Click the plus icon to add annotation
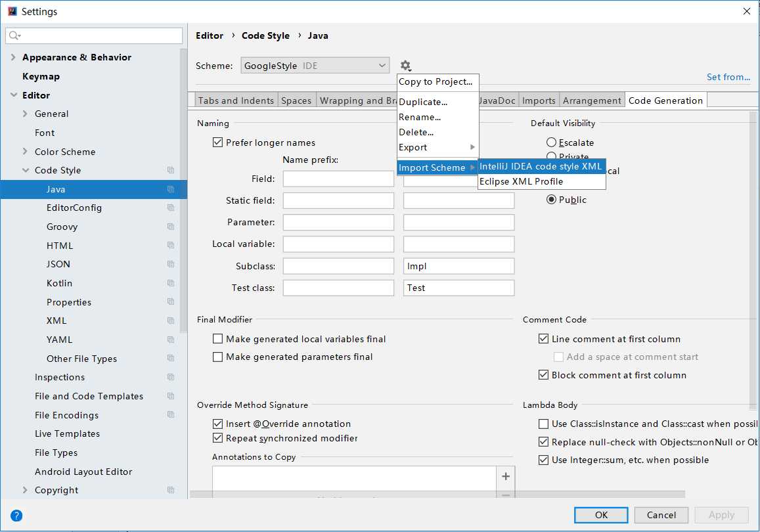 tap(506, 476)
